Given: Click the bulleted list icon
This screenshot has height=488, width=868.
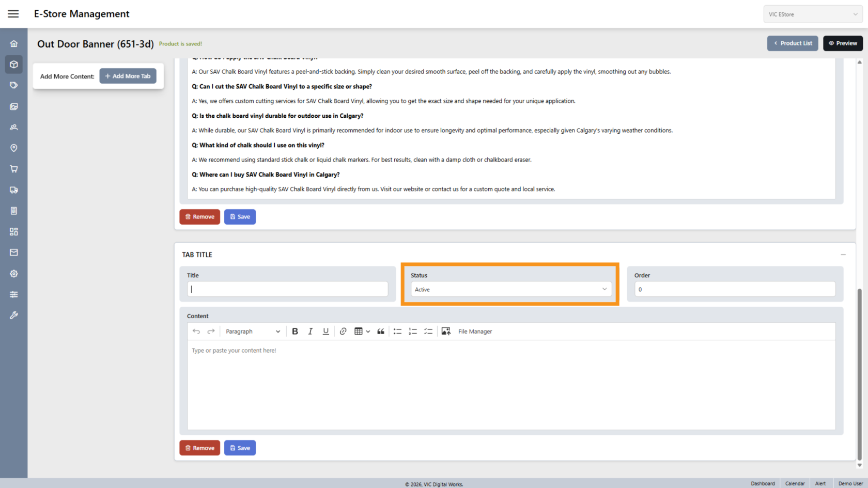Looking at the screenshot, I should tap(397, 332).
